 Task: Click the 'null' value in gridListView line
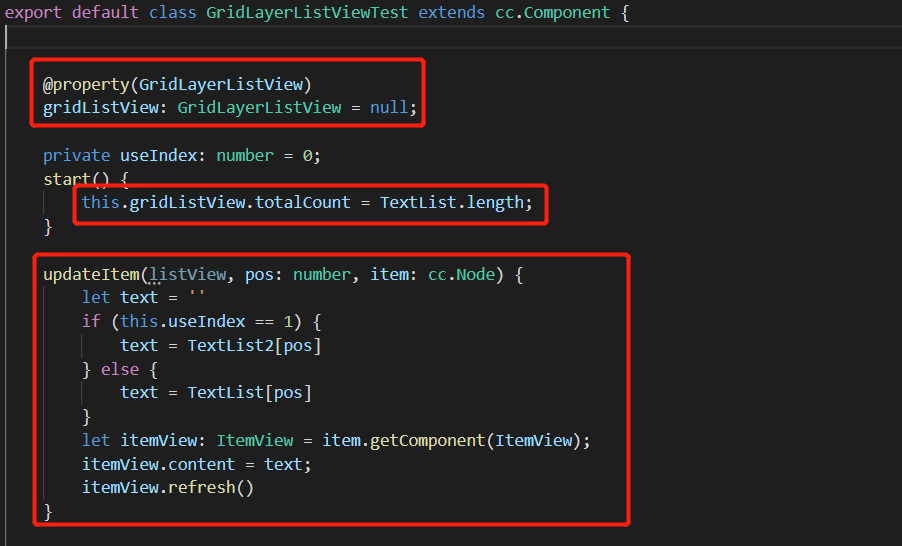tap(389, 108)
